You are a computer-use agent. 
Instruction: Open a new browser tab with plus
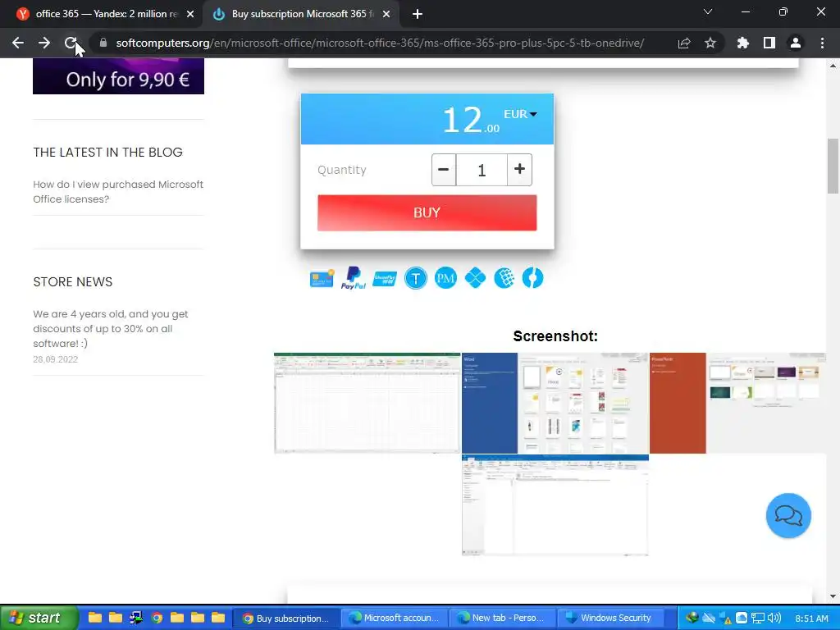pyautogui.click(x=418, y=14)
